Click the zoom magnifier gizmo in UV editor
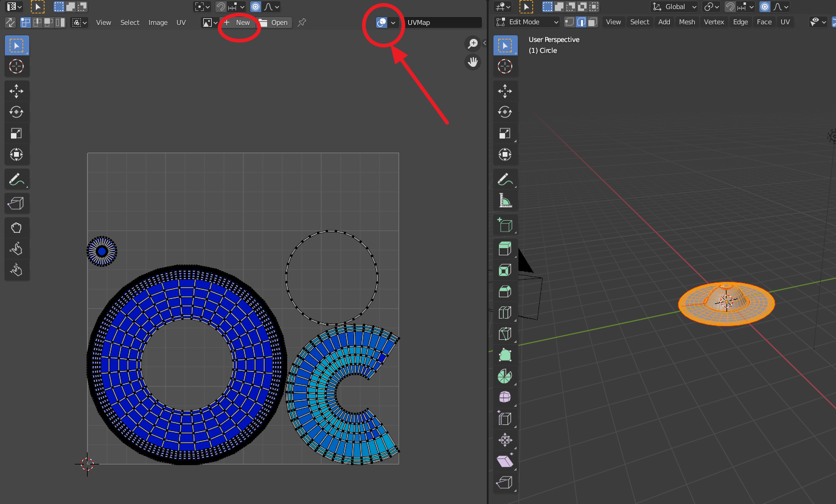The height and width of the screenshot is (504, 836). click(x=473, y=44)
